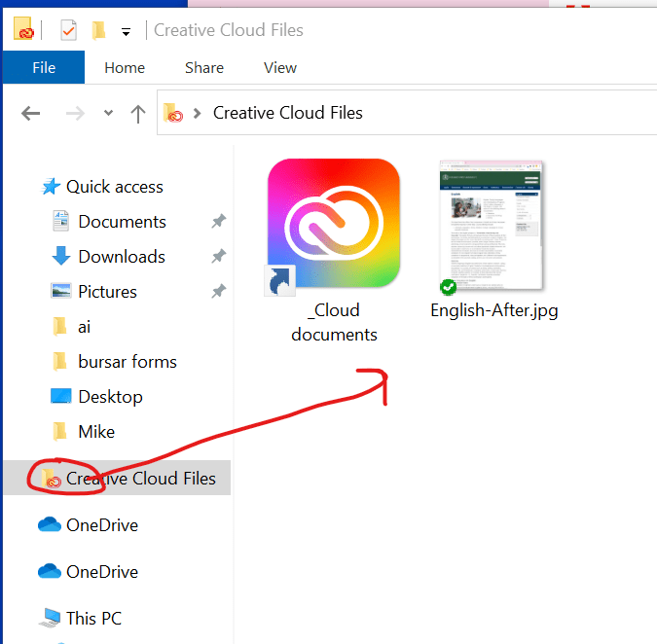657x644 pixels.
Task: Select the second OneDrive entry in sidebar
Action: (x=102, y=572)
